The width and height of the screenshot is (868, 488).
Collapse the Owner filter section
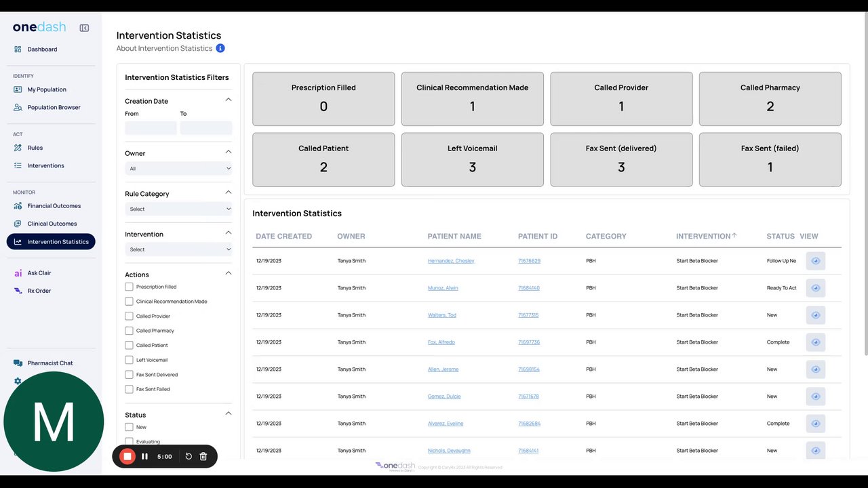tap(228, 152)
